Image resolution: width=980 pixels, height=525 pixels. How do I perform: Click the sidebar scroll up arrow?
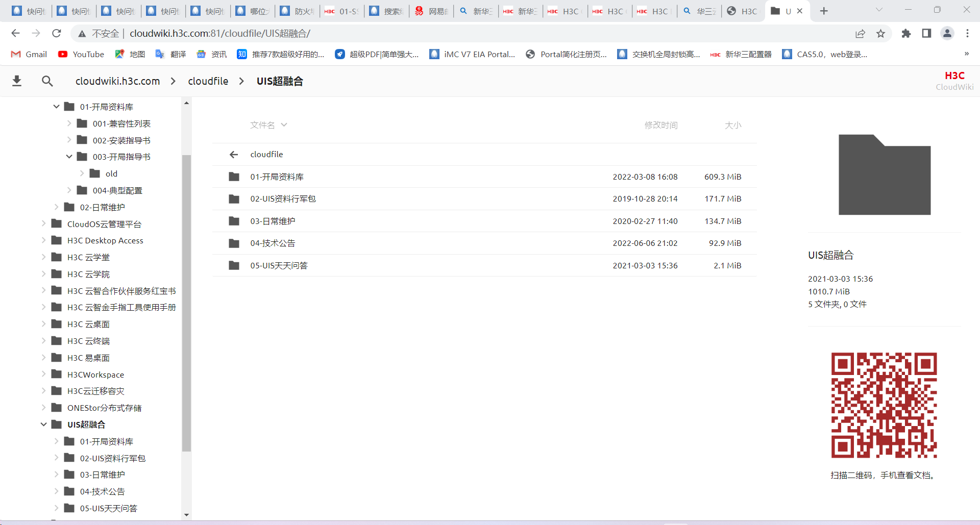pos(186,103)
